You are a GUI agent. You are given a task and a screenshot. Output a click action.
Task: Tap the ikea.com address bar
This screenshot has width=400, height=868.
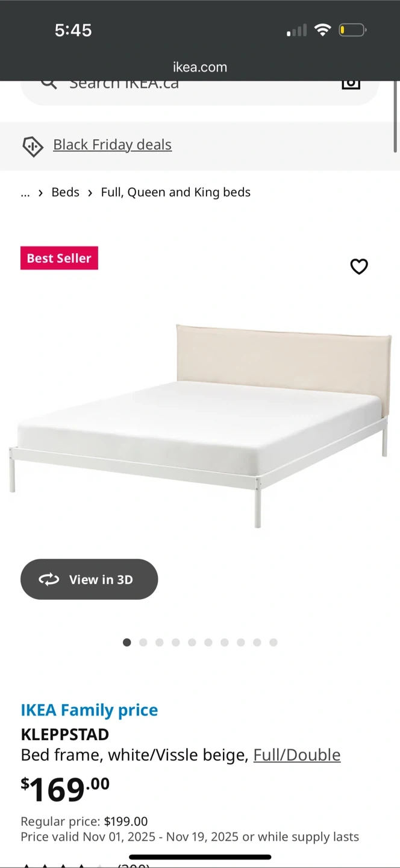[x=200, y=67]
